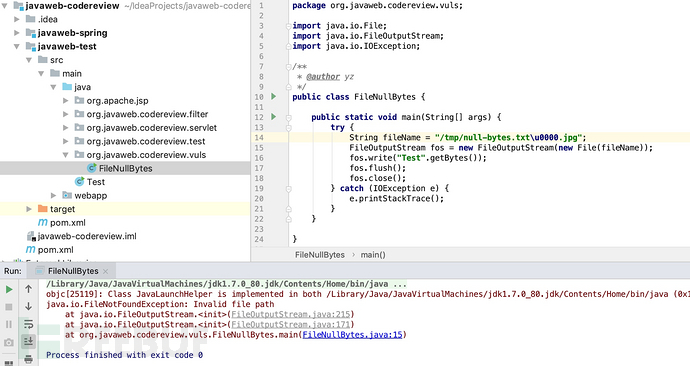690x366 pixels.
Task: Run main method from line 12 gutter arrow
Action: 274,117
